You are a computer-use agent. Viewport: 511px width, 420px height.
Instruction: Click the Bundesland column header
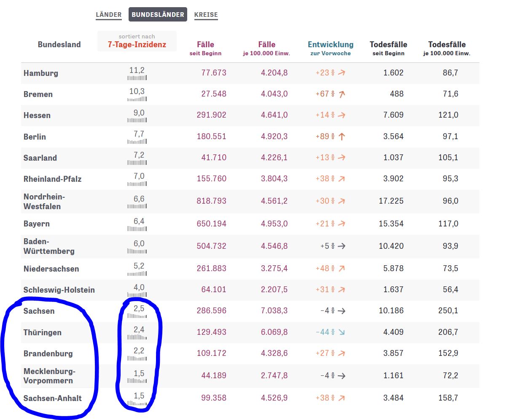click(59, 45)
